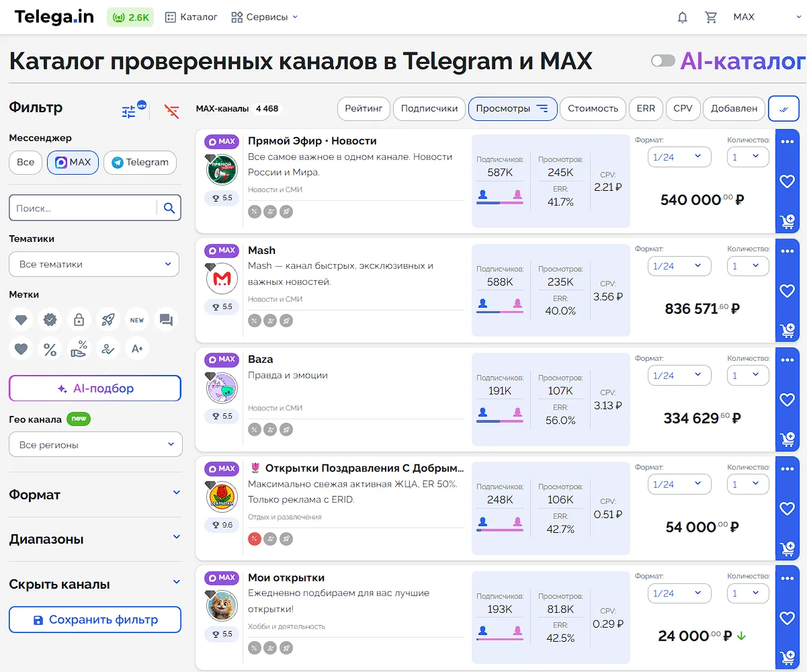This screenshot has width=807, height=672.
Task: Sort channels by Подписчики tab
Action: pos(429,108)
